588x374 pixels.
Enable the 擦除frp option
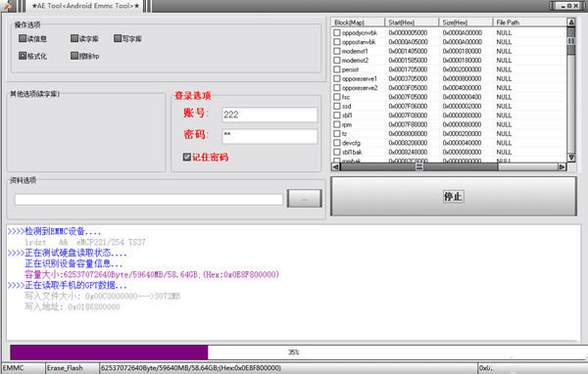[x=74, y=56]
